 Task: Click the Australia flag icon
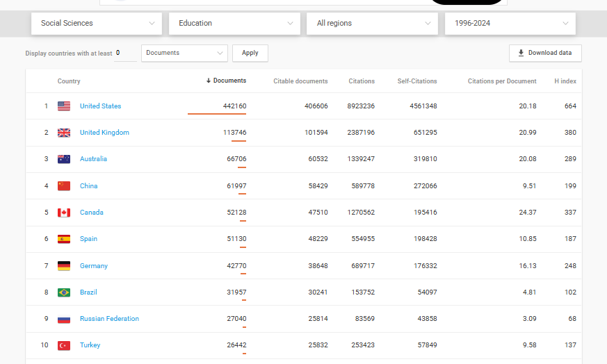[64, 159]
